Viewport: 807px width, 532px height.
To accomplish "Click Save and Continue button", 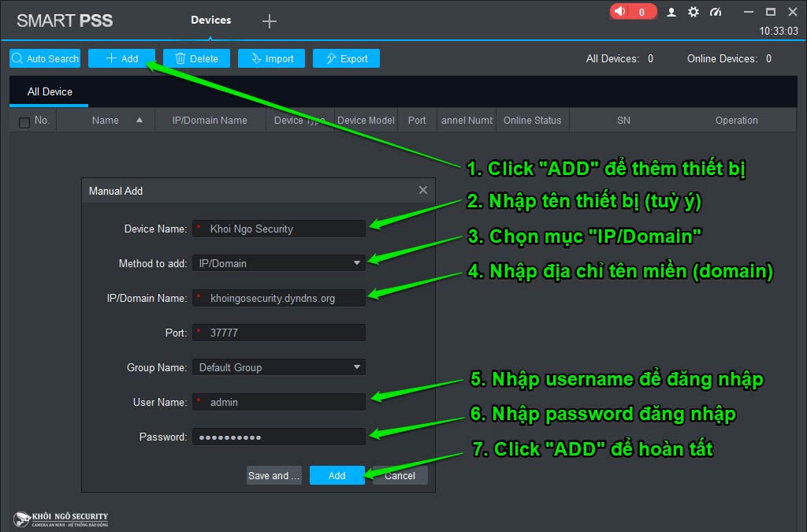I will point(273,476).
